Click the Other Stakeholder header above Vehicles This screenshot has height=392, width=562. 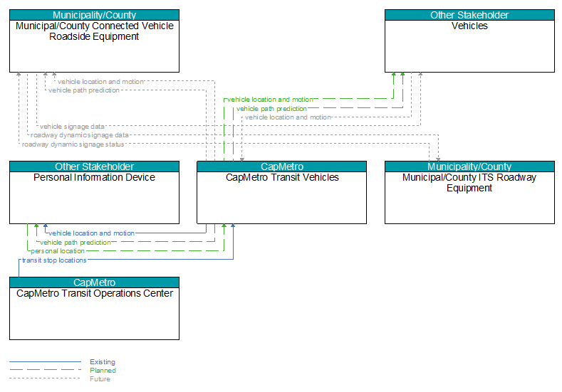(x=469, y=15)
